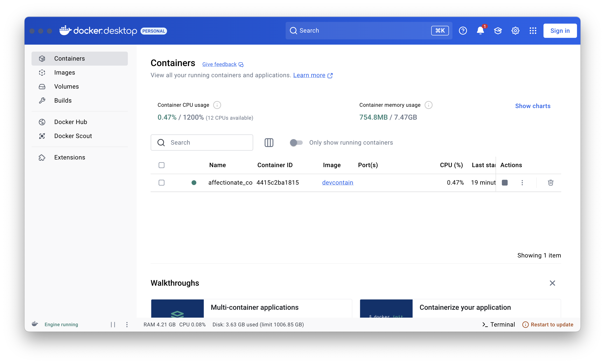The width and height of the screenshot is (605, 364).
Task: Check the affectionate_co row checkbox
Action: click(x=162, y=182)
